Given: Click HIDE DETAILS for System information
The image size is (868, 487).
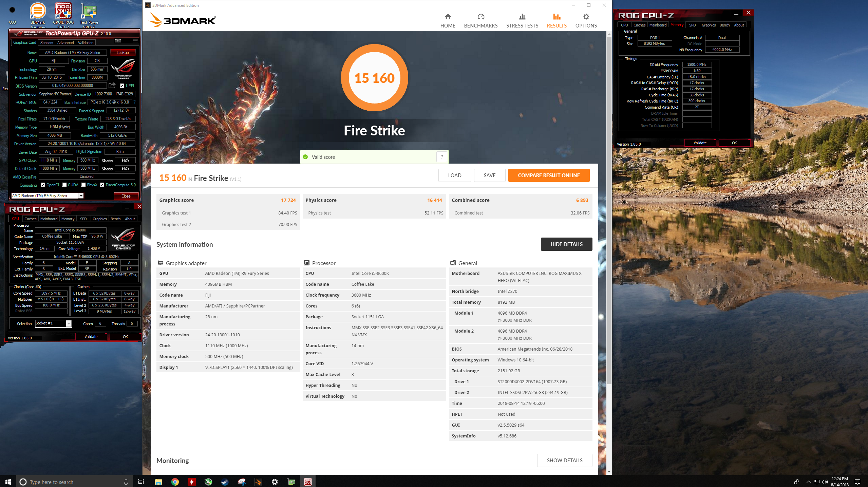Looking at the screenshot, I should 566,244.
